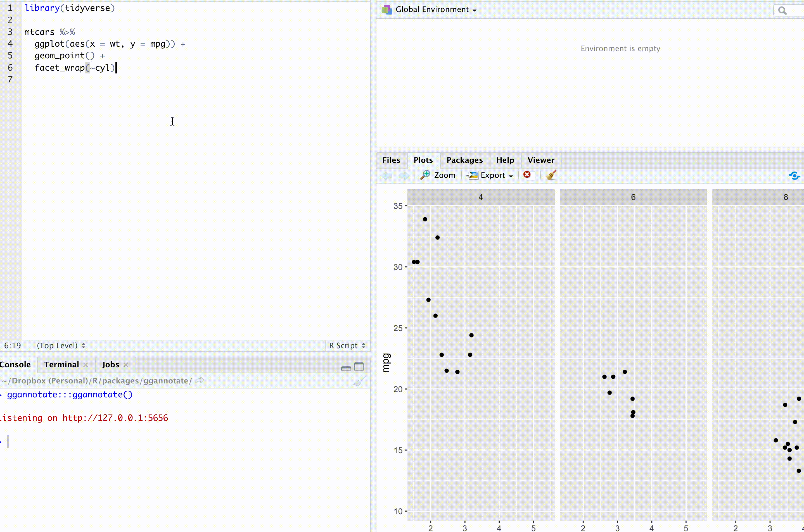Clear the console with broom icon
Viewport: 804px width, 532px height.
pos(359,381)
